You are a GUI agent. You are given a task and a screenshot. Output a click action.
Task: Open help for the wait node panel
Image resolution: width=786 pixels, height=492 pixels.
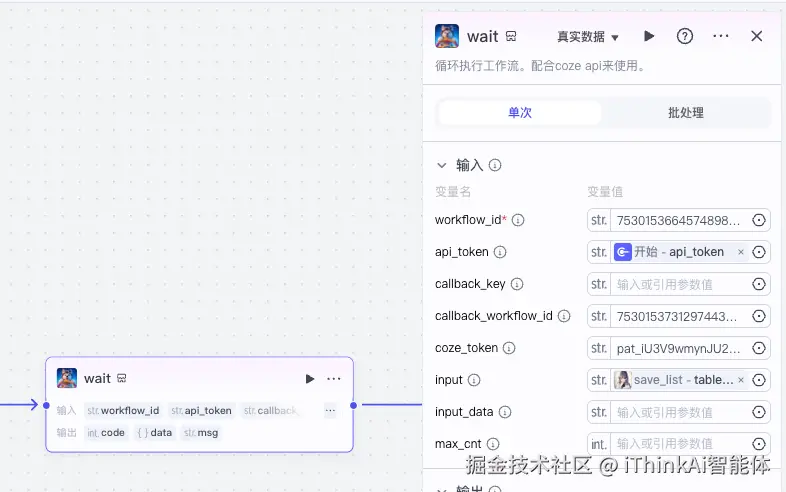pos(685,36)
